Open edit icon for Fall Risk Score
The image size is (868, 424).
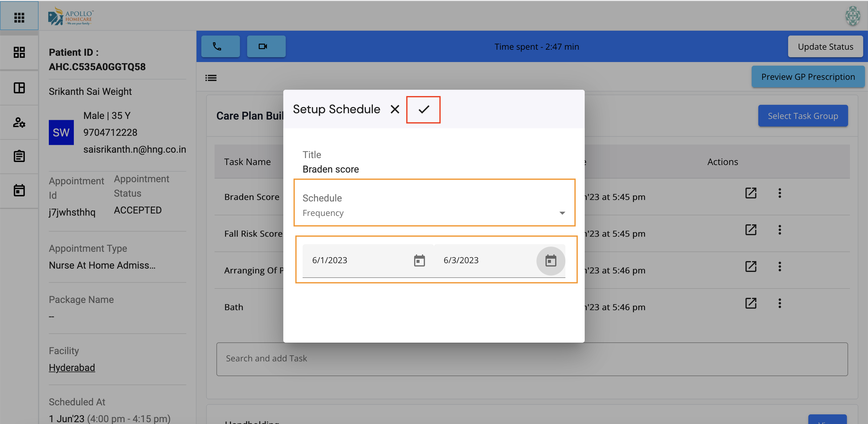coord(751,230)
